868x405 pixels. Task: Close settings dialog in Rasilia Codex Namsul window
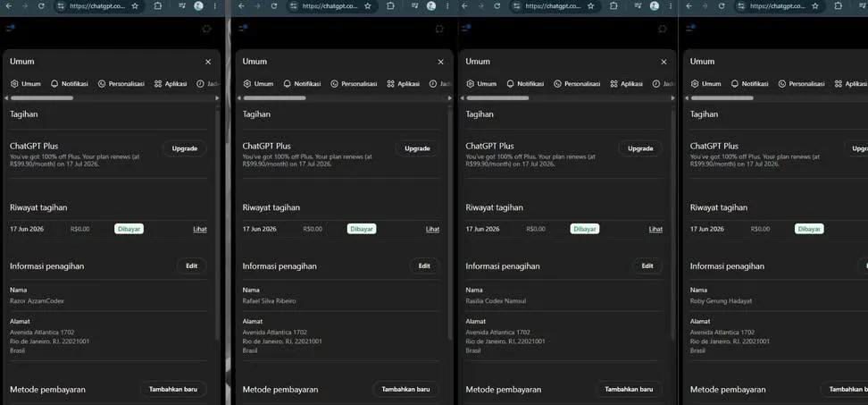(x=664, y=62)
